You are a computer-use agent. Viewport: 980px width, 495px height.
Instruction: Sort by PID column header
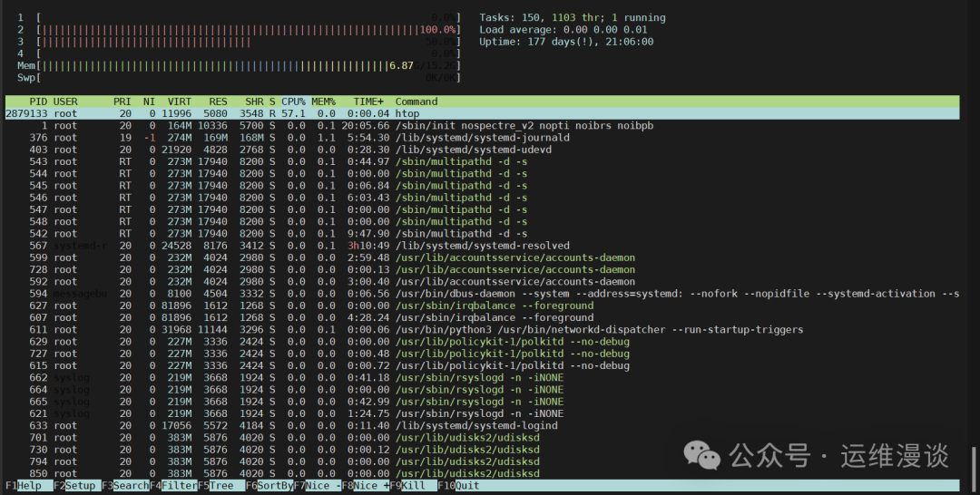click(38, 102)
